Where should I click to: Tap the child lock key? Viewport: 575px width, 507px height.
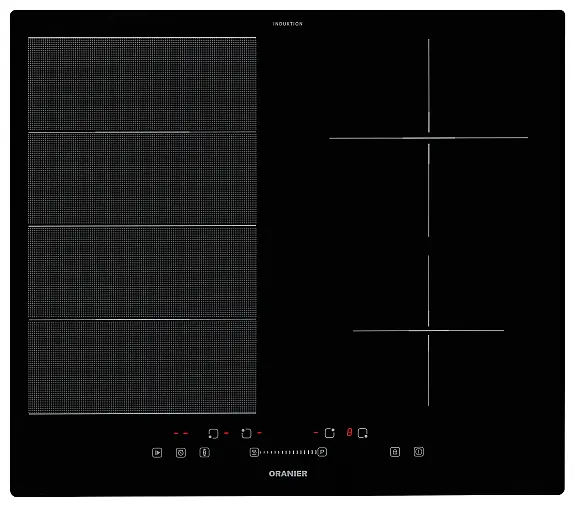point(395,452)
